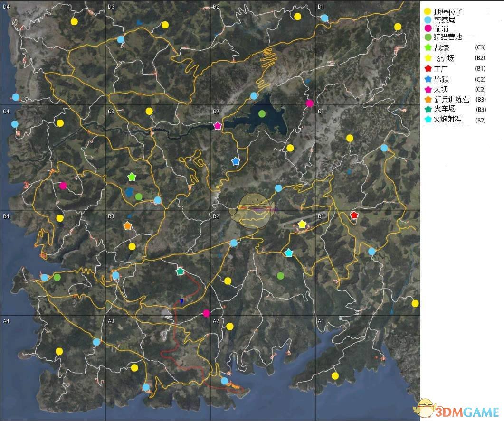
Task: Select the D3 grid label on the map
Action: tap(111, 7)
